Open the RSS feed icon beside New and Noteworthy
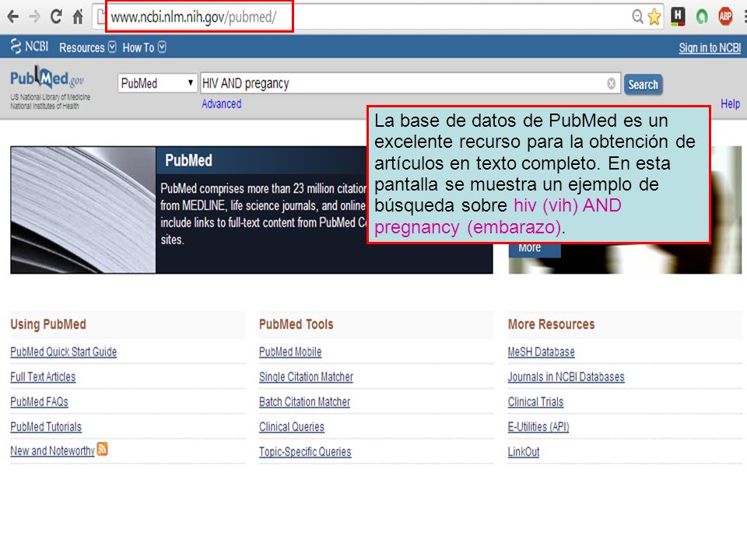Viewport: 747px width, 560px height. tap(102, 449)
